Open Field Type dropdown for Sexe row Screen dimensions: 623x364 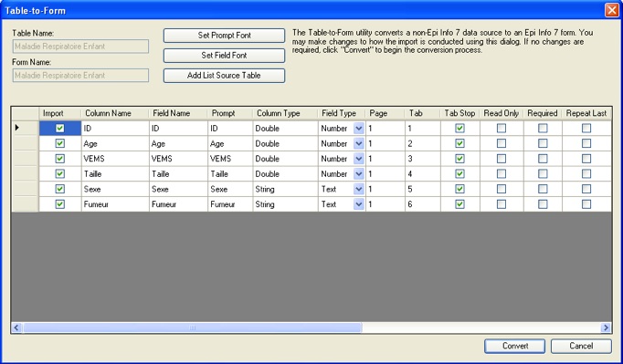pyautogui.click(x=359, y=189)
